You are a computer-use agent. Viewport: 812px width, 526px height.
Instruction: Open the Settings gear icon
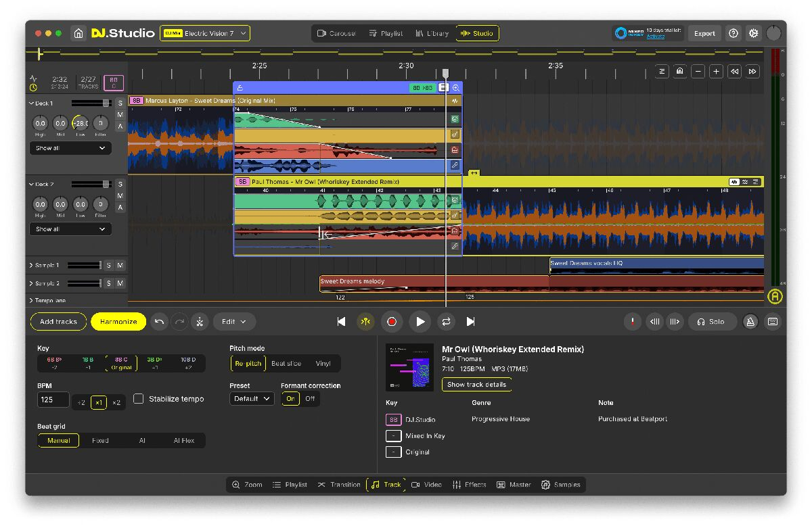pos(753,33)
